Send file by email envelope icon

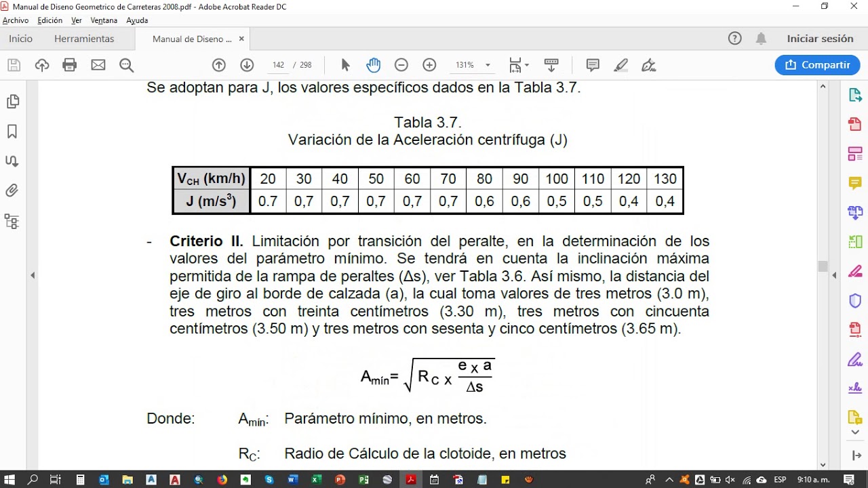[98, 65]
